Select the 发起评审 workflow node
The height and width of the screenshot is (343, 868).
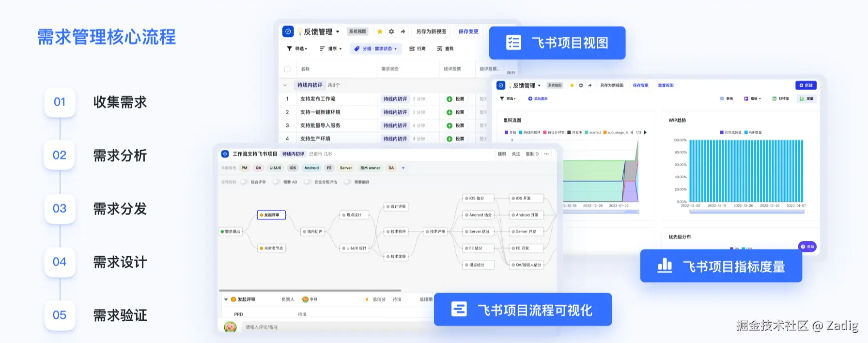pyautogui.click(x=271, y=215)
